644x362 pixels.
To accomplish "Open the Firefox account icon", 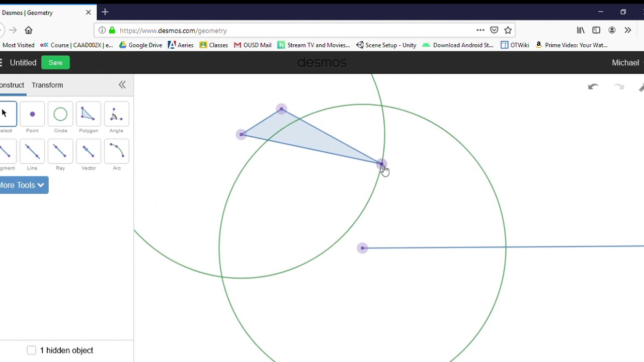I will point(612,30).
